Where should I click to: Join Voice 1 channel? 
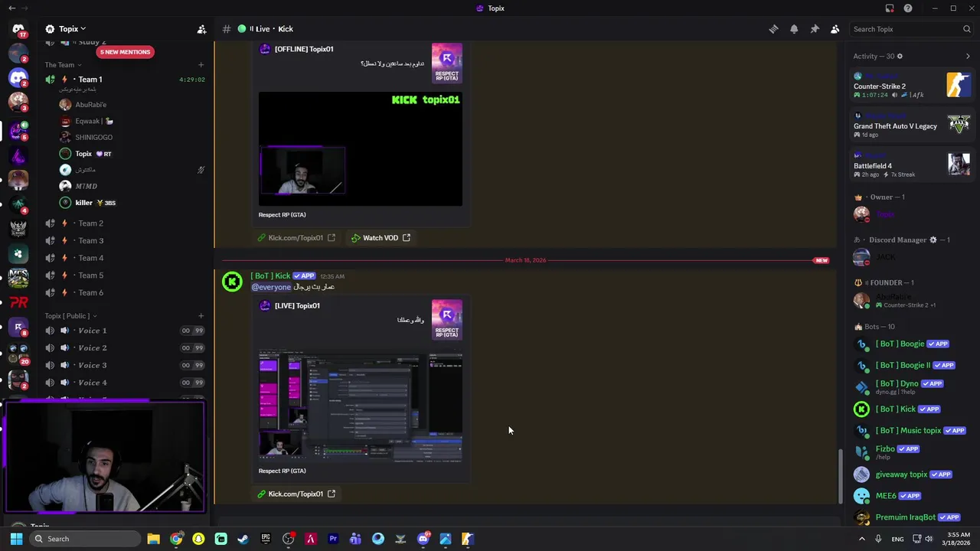(x=125, y=331)
